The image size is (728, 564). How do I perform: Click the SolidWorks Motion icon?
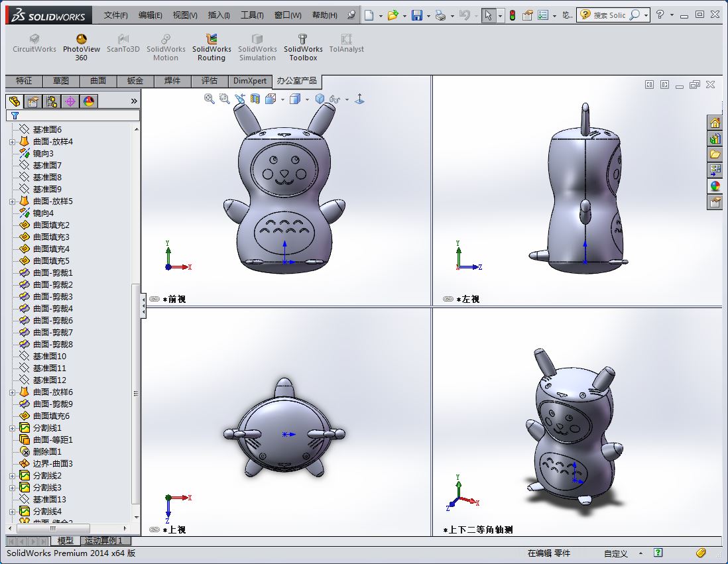pyautogui.click(x=166, y=47)
